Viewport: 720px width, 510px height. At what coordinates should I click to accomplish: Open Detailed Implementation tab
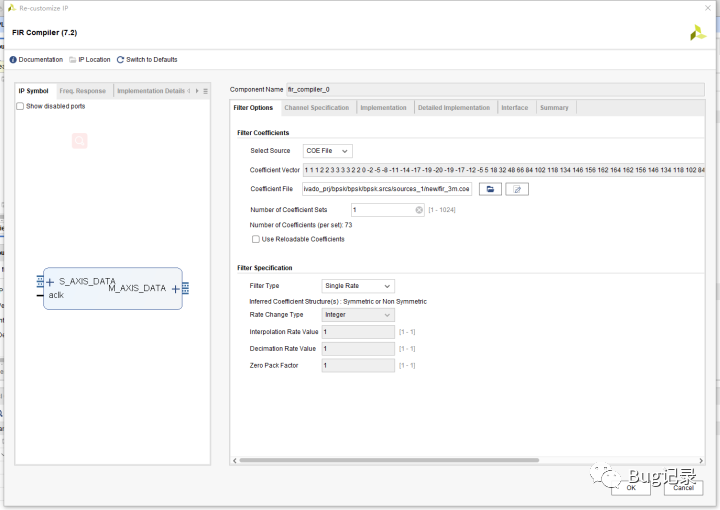point(454,108)
